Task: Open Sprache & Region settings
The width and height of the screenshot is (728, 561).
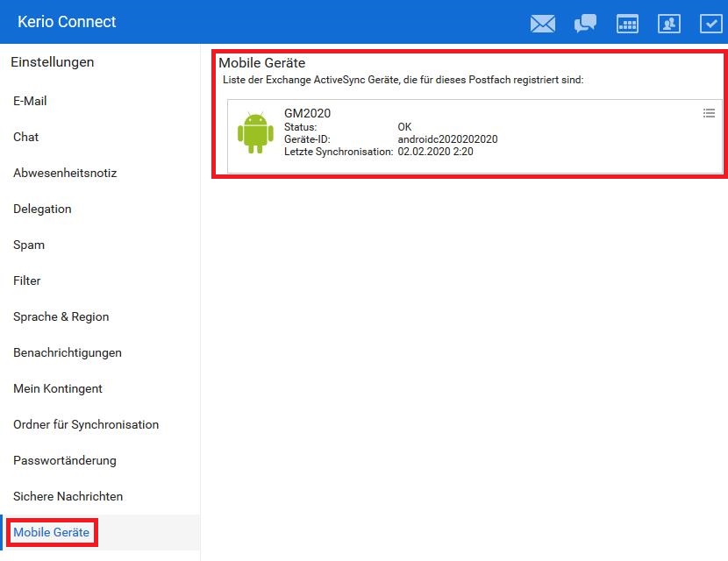Action: [x=61, y=316]
